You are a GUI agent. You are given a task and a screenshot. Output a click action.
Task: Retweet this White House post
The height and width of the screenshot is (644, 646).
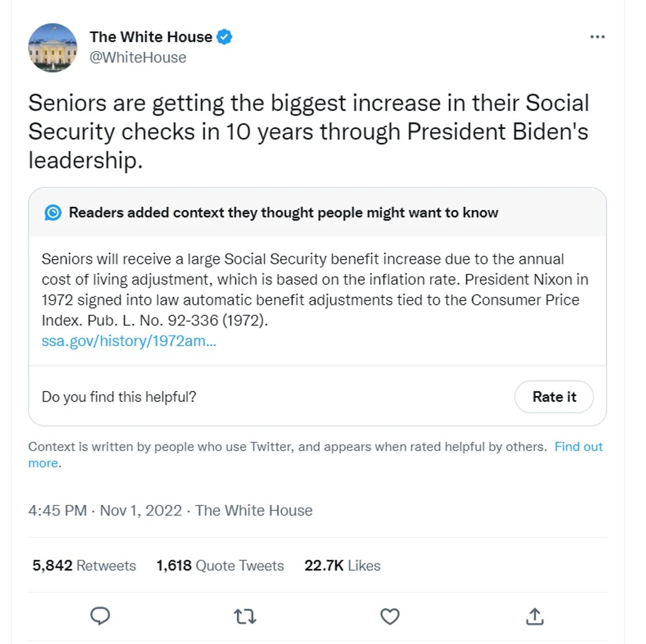tap(245, 616)
